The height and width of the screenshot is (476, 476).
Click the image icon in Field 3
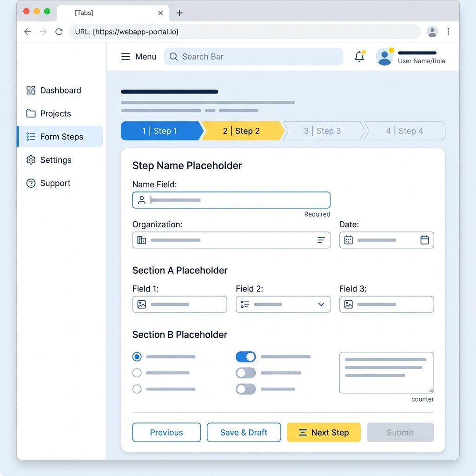pyautogui.click(x=349, y=304)
